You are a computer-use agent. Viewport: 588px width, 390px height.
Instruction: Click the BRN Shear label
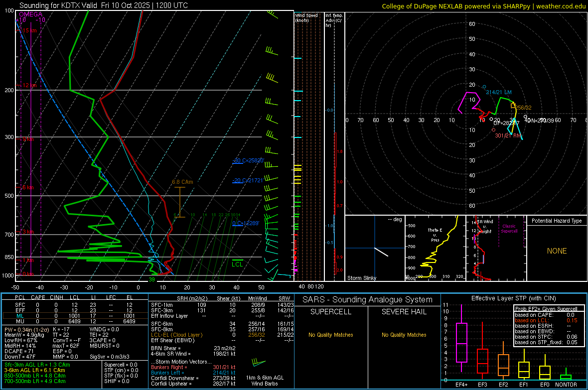(166, 348)
